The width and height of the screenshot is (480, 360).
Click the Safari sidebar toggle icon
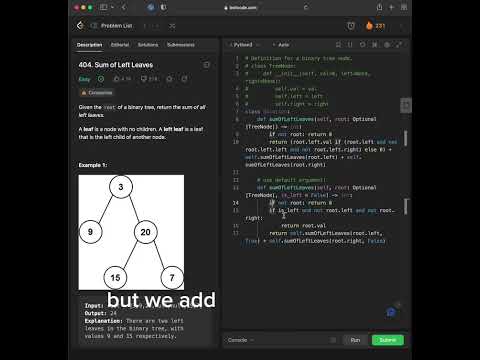pyautogui.click(x=104, y=7)
